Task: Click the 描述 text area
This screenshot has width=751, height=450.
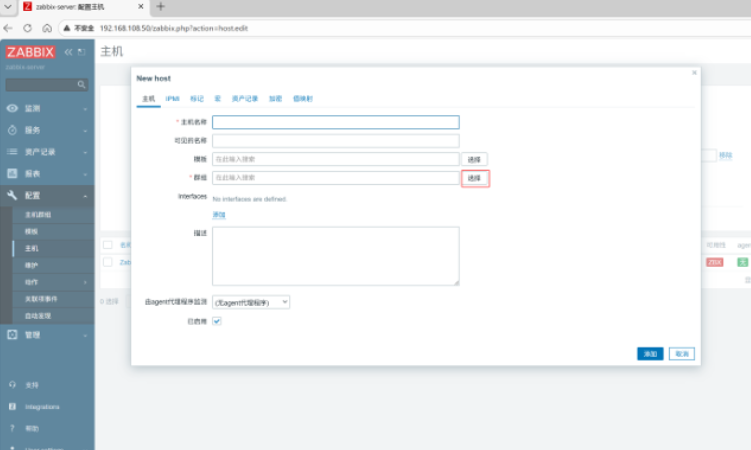Action: [336, 256]
